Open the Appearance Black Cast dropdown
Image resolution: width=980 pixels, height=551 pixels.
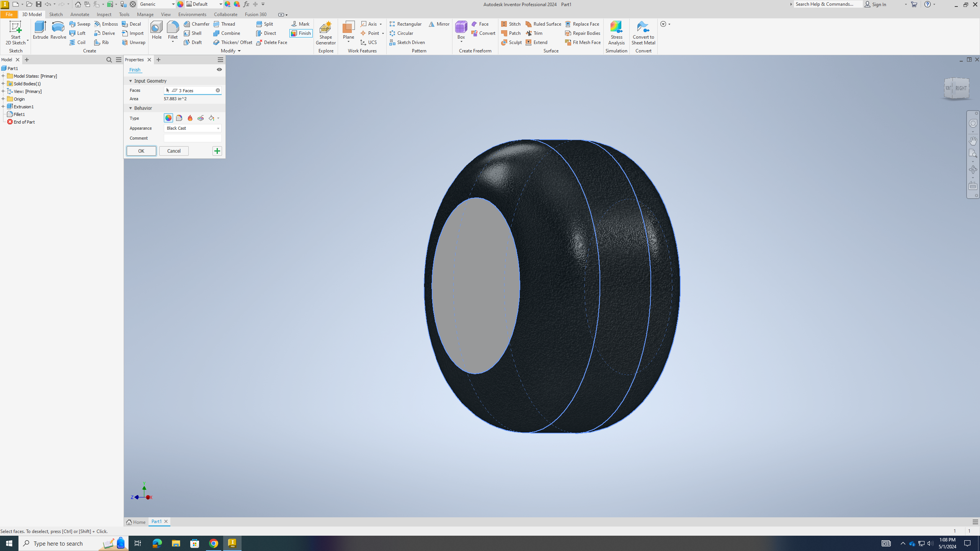point(193,128)
